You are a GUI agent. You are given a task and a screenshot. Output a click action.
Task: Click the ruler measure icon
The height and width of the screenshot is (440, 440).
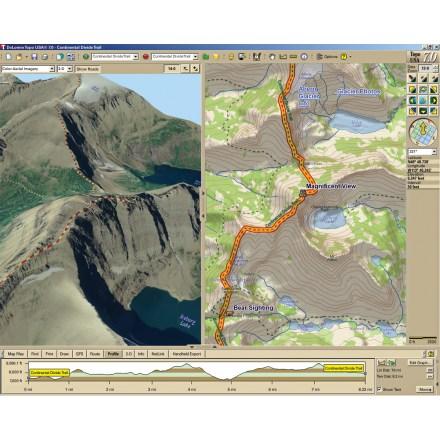tap(293, 57)
